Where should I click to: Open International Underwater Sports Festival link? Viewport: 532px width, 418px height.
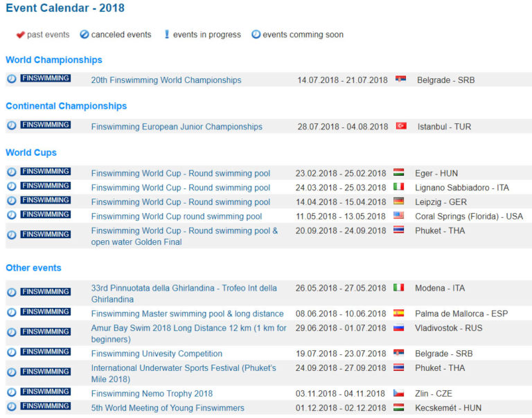point(184,374)
